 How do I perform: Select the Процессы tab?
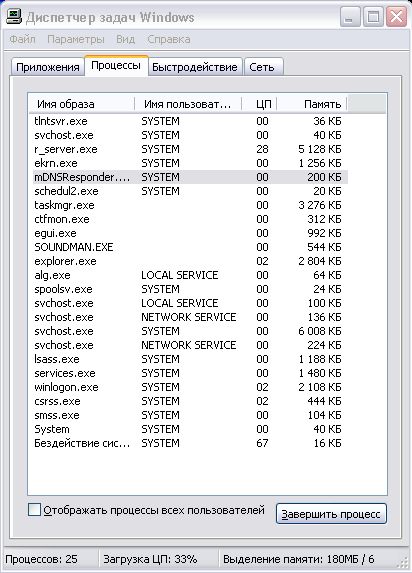(x=116, y=66)
